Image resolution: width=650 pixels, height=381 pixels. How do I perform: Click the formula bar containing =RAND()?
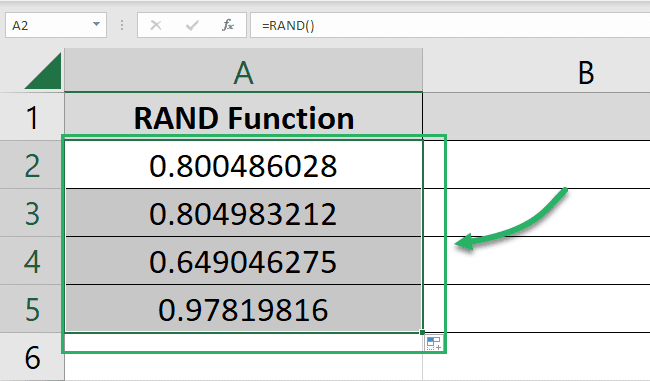coord(450,25)
